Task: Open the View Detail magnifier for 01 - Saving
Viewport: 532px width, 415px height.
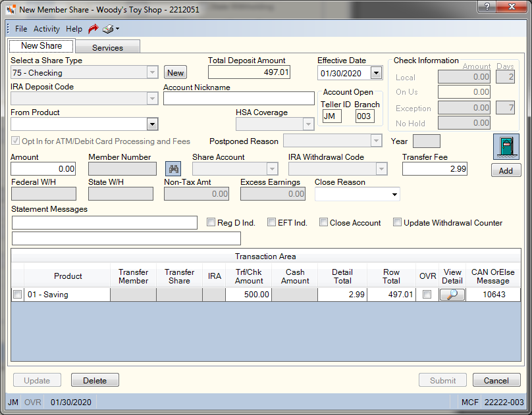Action: pyautogui.click(x=452, y=295)
